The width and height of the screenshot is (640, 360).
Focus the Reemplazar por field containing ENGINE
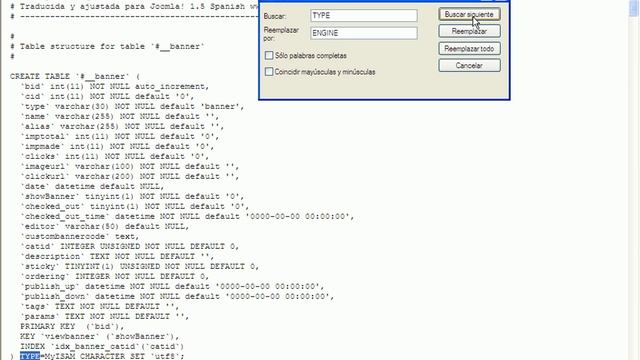tap(364, 33)
